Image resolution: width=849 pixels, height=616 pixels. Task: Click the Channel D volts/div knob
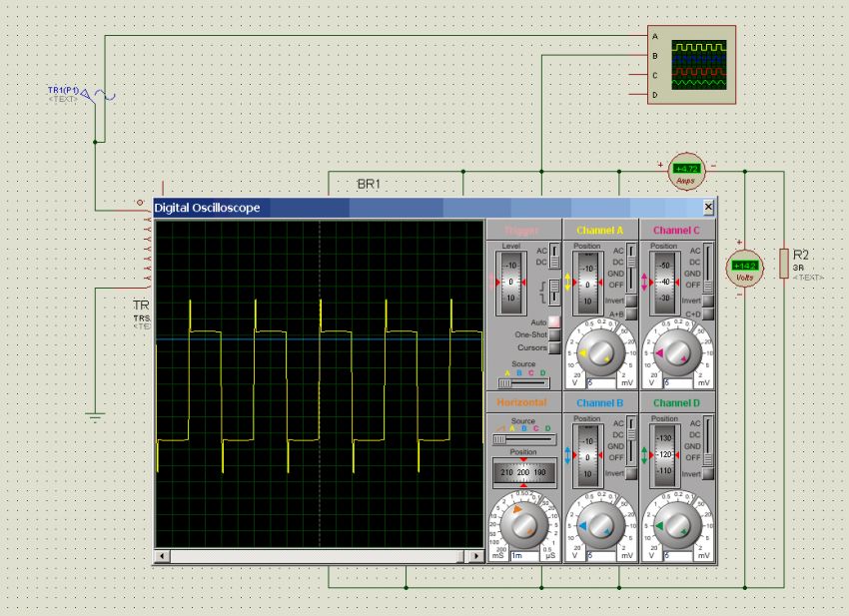point(677,523)
